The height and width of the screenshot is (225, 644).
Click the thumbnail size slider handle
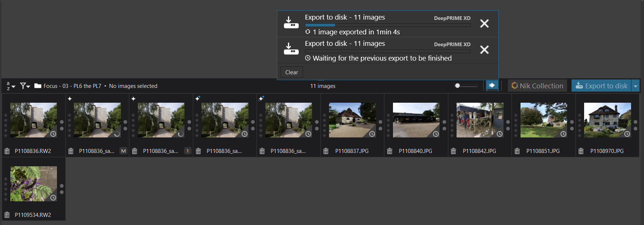(458, 86)
